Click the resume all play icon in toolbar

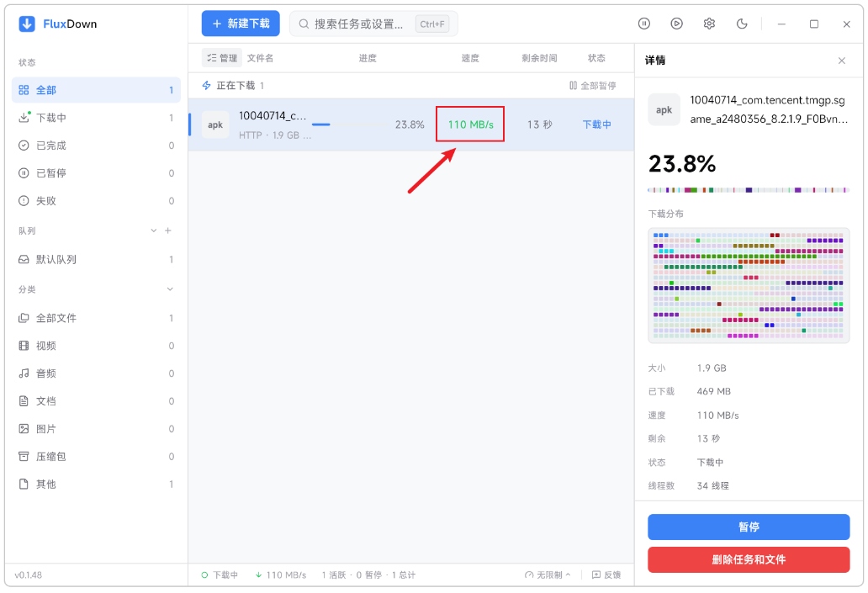click(676, 24)
